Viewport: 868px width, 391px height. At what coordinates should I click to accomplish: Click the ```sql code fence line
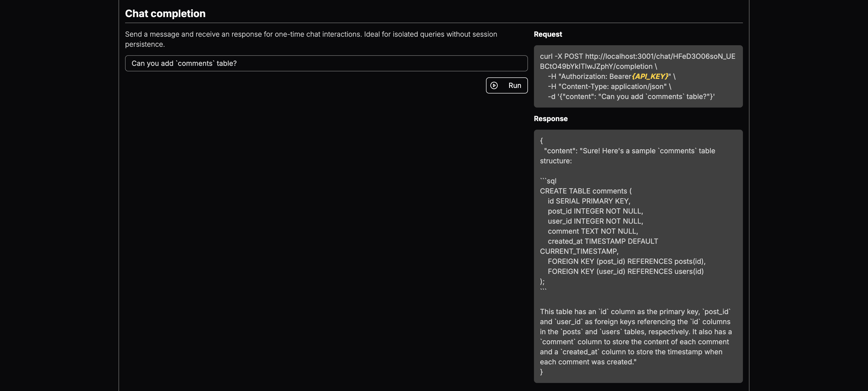548,181
